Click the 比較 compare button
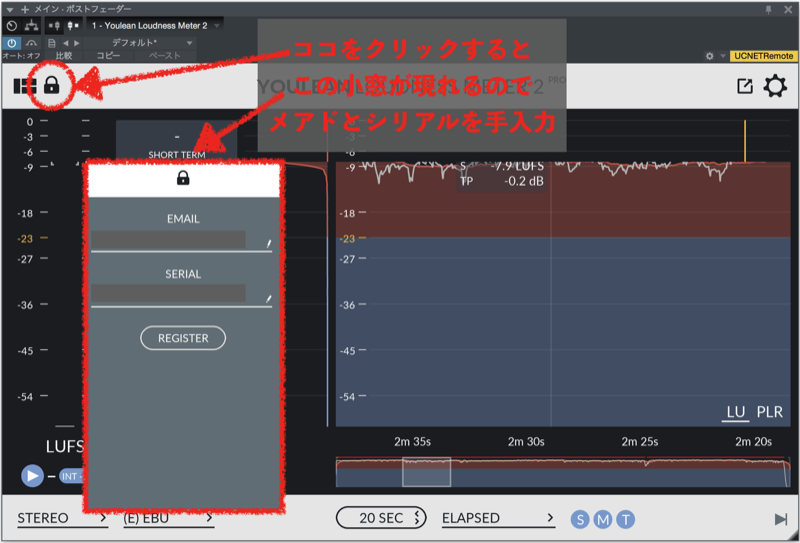Screen dimensions: 800x543 click(64, 56)
